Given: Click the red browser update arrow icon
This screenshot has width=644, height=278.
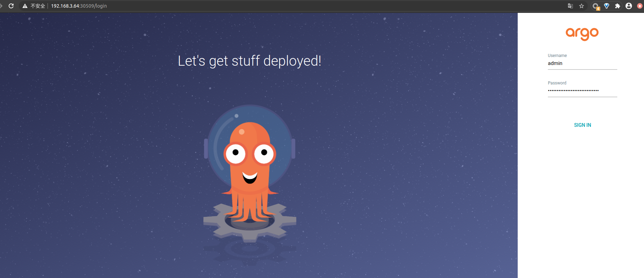Looking at the screenshot, I should click(640, 6).
